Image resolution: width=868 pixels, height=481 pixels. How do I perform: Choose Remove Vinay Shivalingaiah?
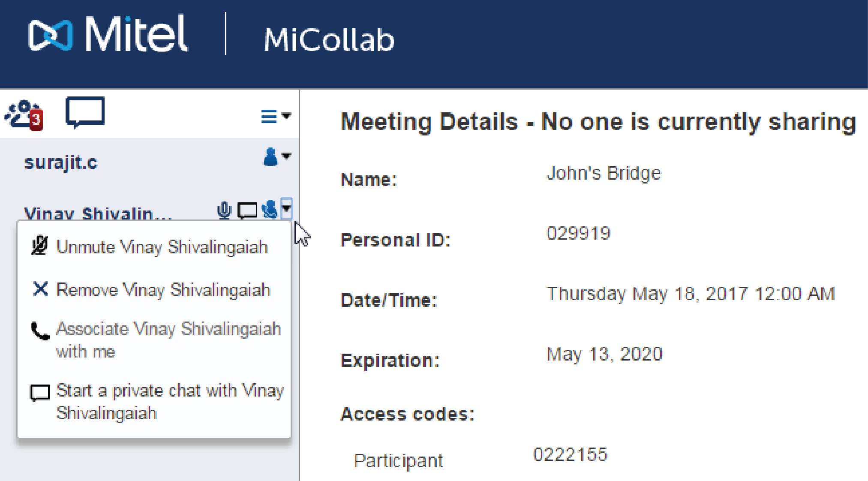click(x=163, y=290)
